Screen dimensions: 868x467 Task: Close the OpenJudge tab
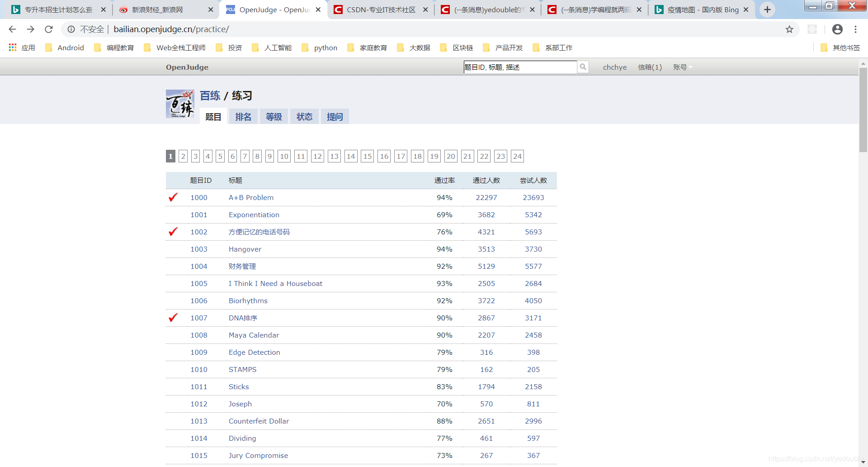(318, 10)
